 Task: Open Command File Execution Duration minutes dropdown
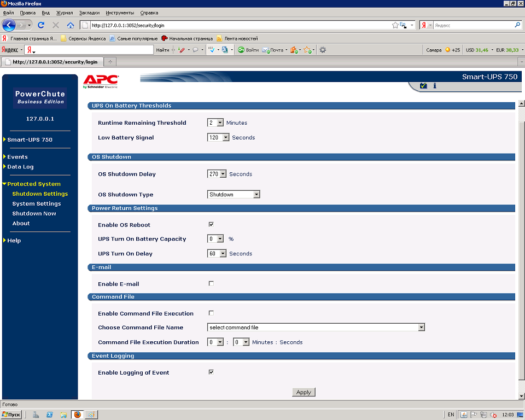pos(215,342)
